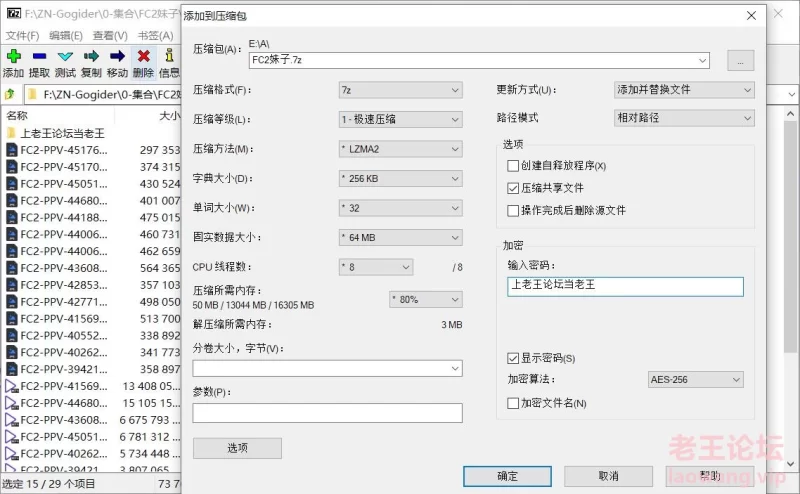800x494 pixels.
Task: Open 字典大小 256 KB dropdown
Action: coord(401,179)
